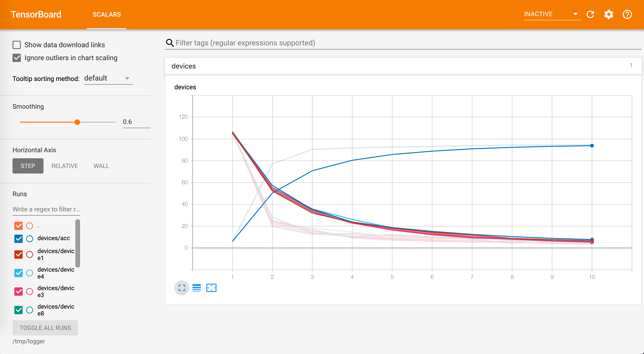Click the reload data refresh icon
The width and height of the screenshot is (644, 354).
[x=590, y=14]
